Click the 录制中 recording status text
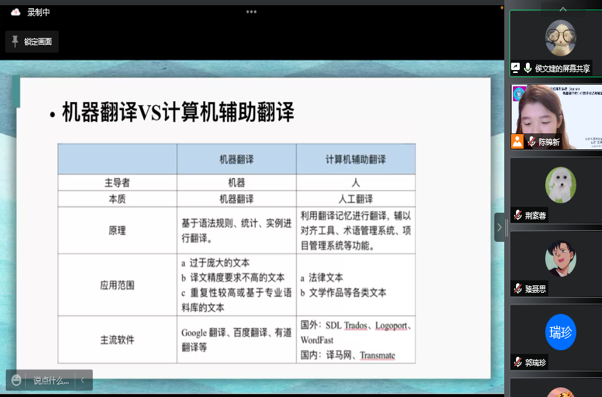 38,12
